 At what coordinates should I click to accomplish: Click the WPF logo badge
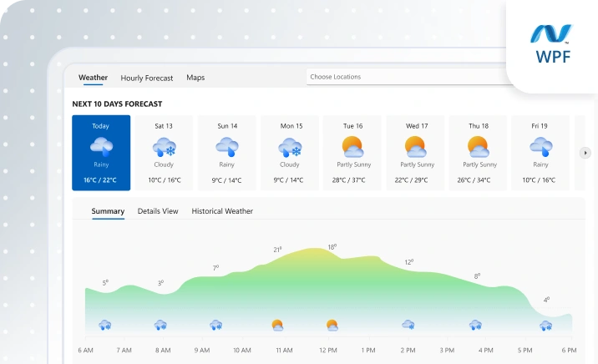552,44
